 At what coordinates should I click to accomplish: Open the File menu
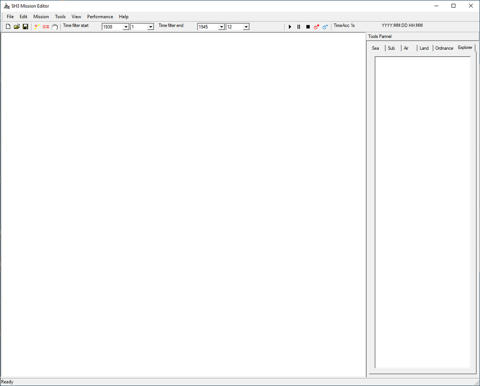tap(10, 17)
